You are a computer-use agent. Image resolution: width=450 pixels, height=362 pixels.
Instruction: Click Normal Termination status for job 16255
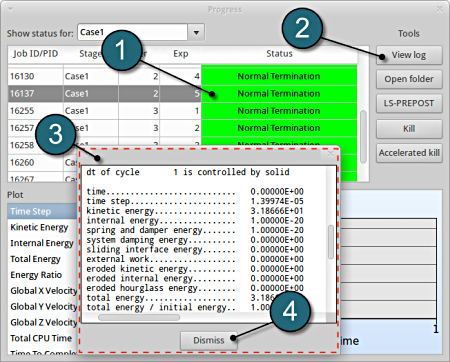(279, 111)
